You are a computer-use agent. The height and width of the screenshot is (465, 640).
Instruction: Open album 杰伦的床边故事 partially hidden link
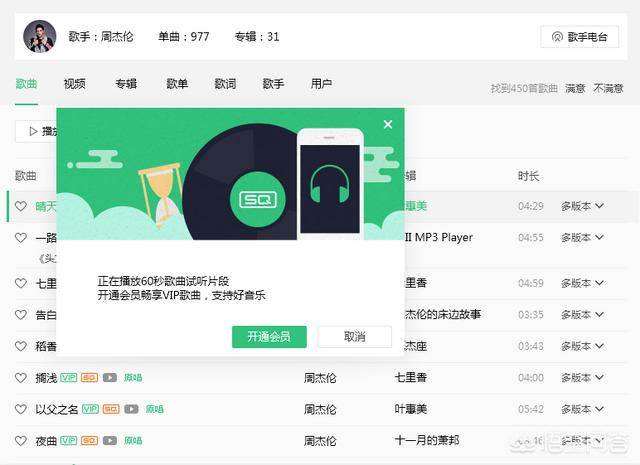pyautogui.click(x=443, y=314)
